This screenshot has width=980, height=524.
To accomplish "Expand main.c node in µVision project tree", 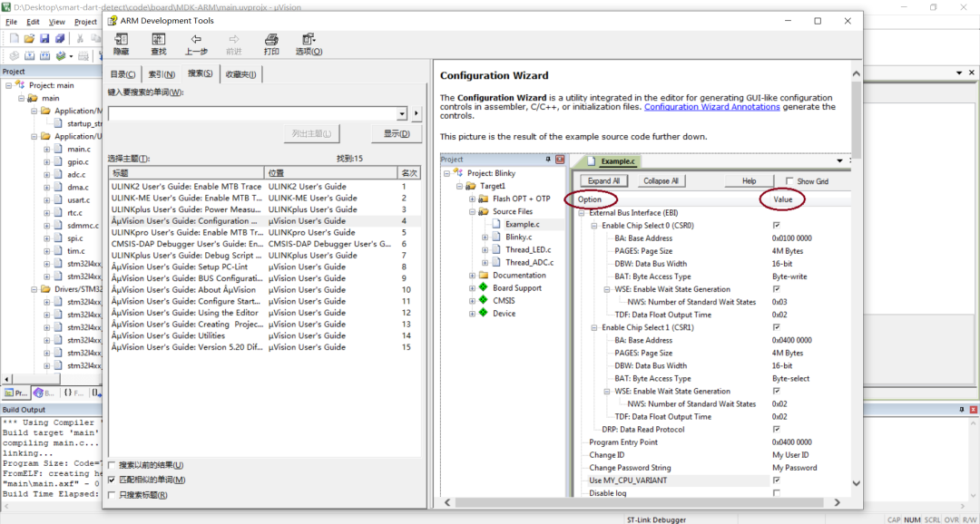I will [x=47, y=150].
